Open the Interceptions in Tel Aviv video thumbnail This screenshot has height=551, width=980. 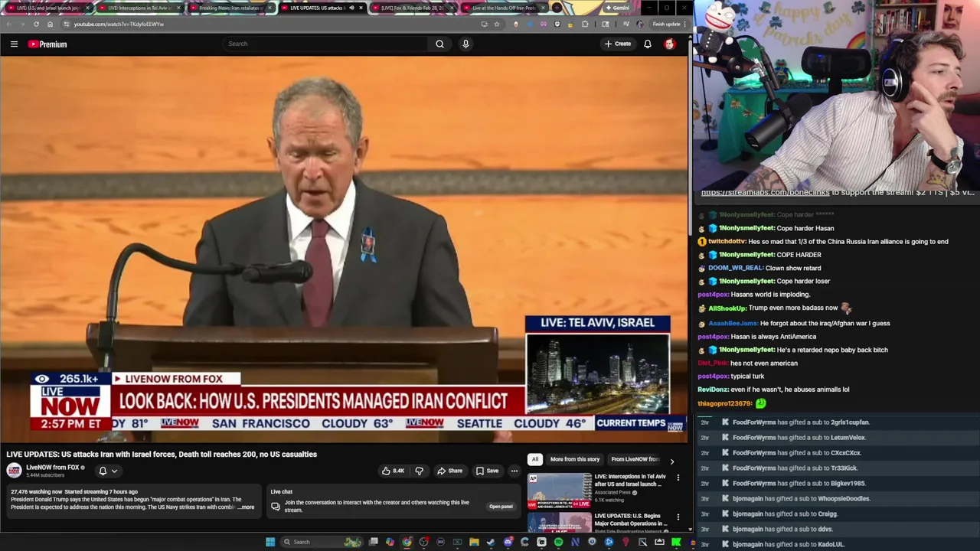point(559,491)
